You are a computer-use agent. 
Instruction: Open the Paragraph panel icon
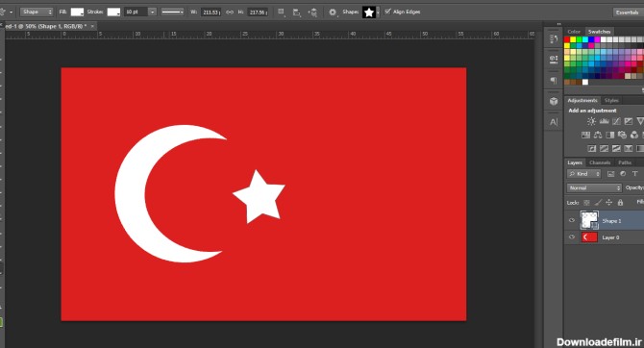(554, 80)
